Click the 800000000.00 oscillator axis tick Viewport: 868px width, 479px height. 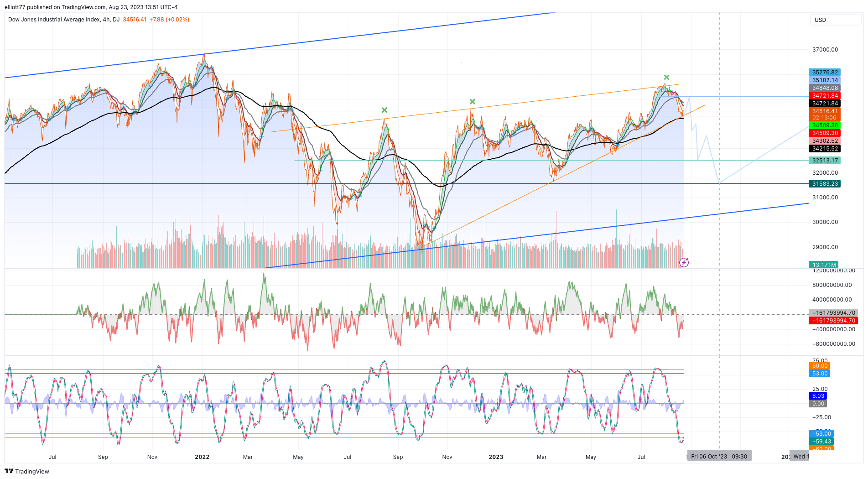pos(832,285)
